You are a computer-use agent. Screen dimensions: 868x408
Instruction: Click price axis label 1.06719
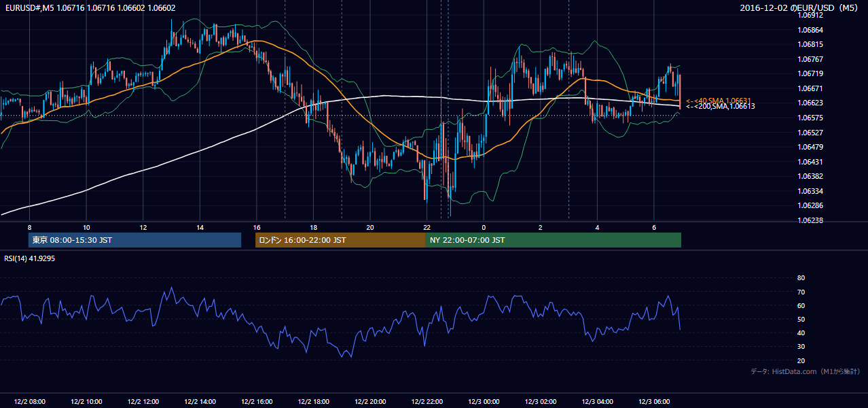click(810, 73)
